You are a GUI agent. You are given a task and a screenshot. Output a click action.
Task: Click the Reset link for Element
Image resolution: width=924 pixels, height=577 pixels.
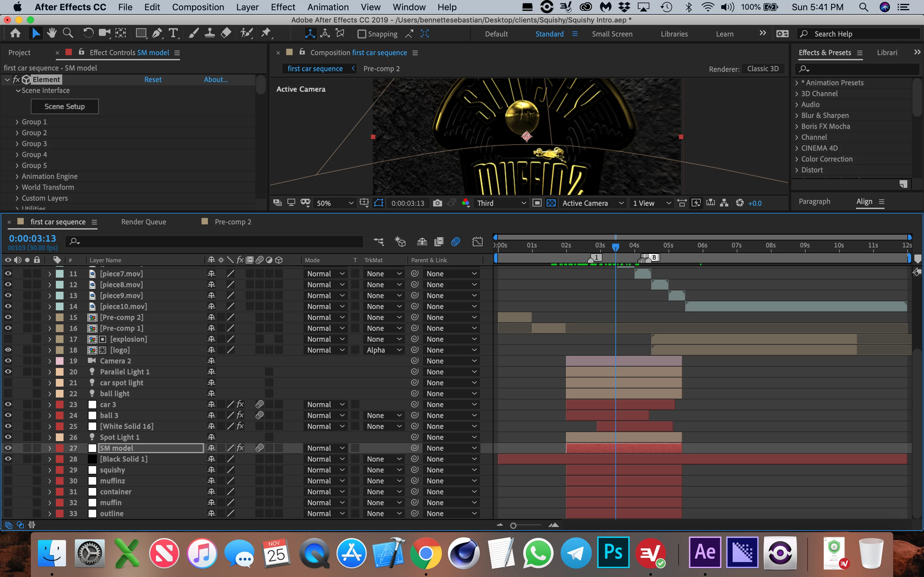coord(153,79)
